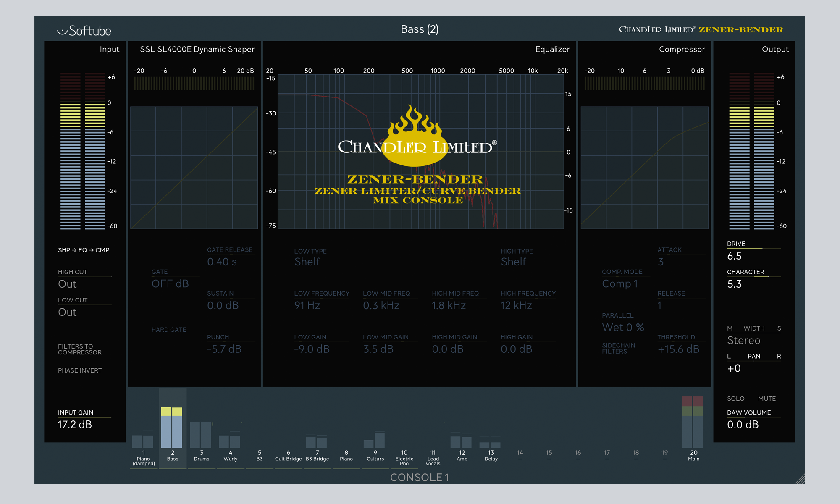Screen dimensions: 840x504
Task: Solo the Bass channel
Action: point(736,399)
